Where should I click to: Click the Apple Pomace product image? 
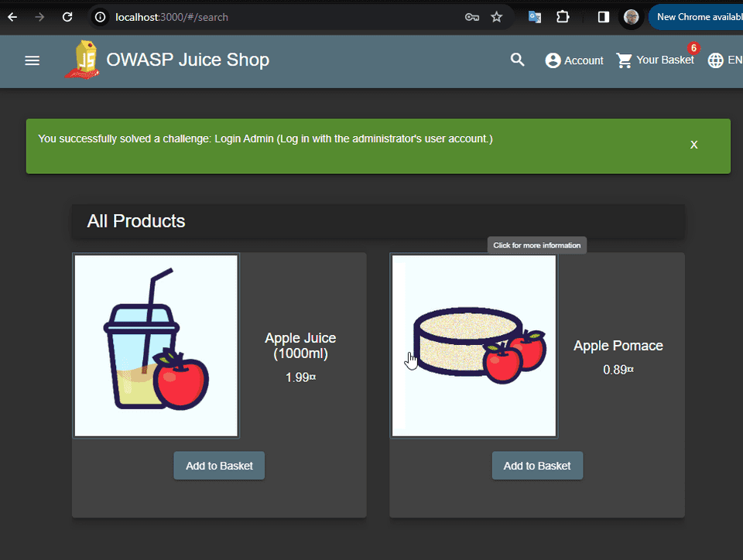click(x=474, y=346)
